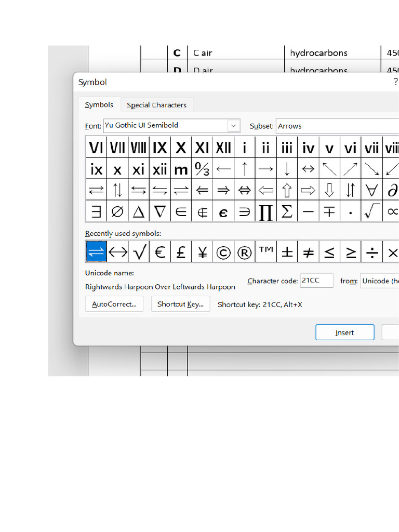This screenshot has height=532, width=399.
Task: Switch to the Symbols tab
Action: (x=99, y=104)
